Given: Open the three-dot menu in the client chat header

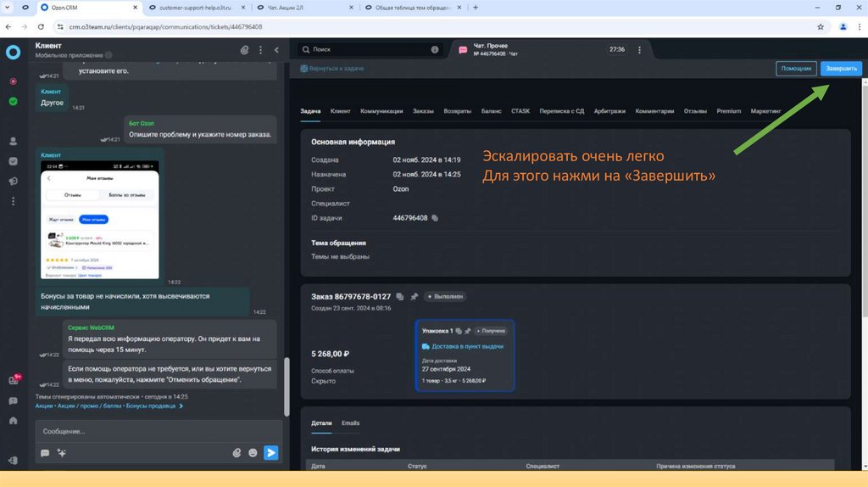Looking at the screenshot, I should point(260,50).
